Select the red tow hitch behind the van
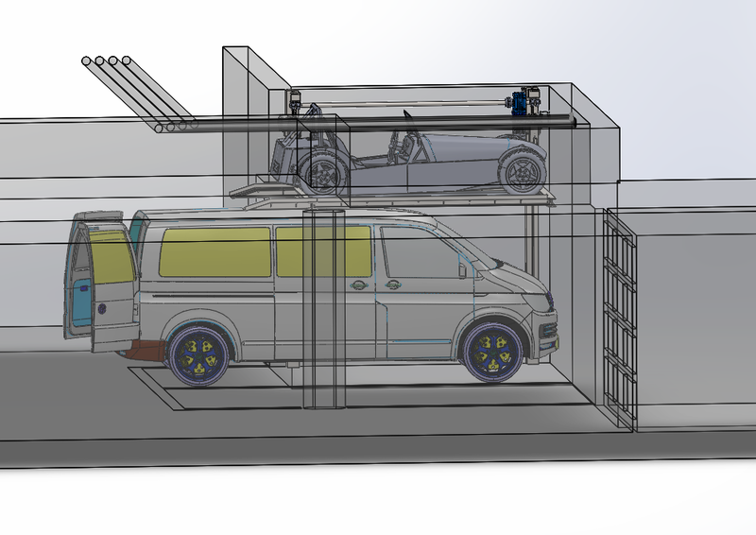Image resolution: width=756 pixels, height=535 pixels. click(x=146, y=352)
